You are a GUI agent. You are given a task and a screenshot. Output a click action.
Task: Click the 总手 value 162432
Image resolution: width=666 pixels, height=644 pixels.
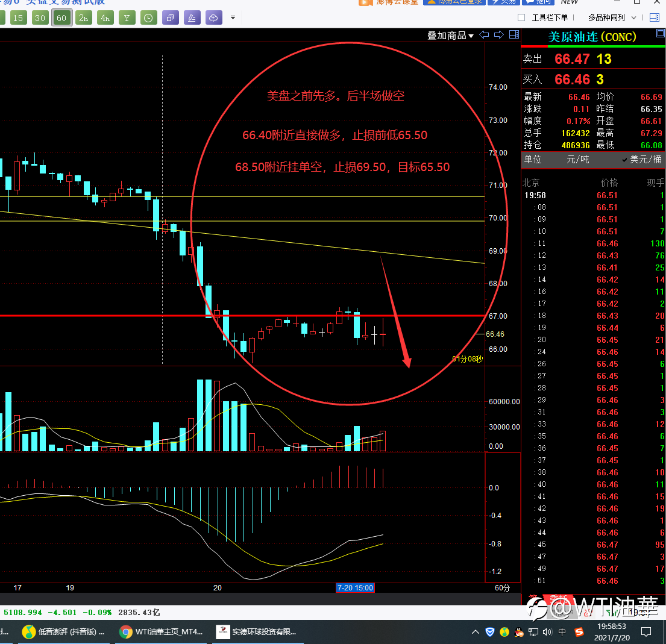pyautogui.click(x=575, y=133)
